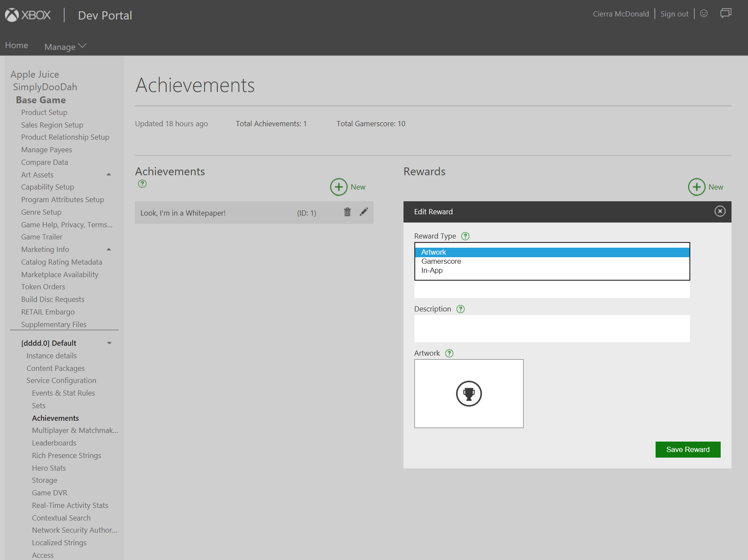Close the Edit Reward panel
This screenshot has width=748, height=560.
[720, 211]
